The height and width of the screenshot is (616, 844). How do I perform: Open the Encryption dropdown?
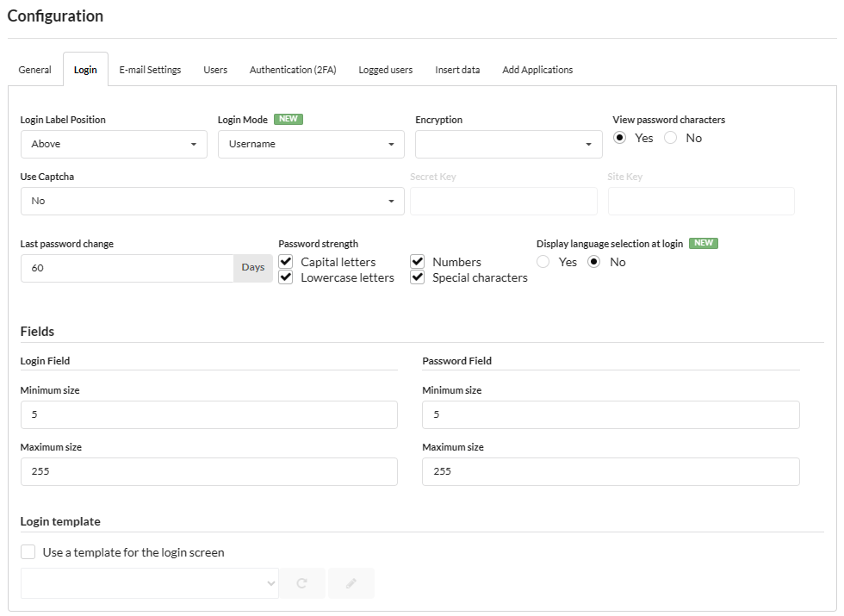(508, 144)
